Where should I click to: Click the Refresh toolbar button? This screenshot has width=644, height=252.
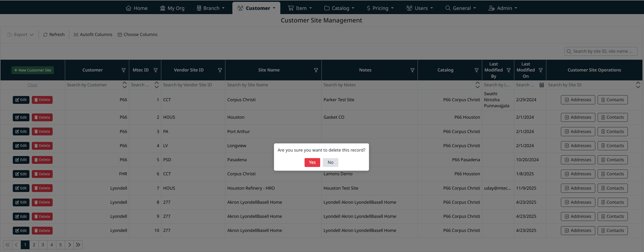click(x=54, y=35)
